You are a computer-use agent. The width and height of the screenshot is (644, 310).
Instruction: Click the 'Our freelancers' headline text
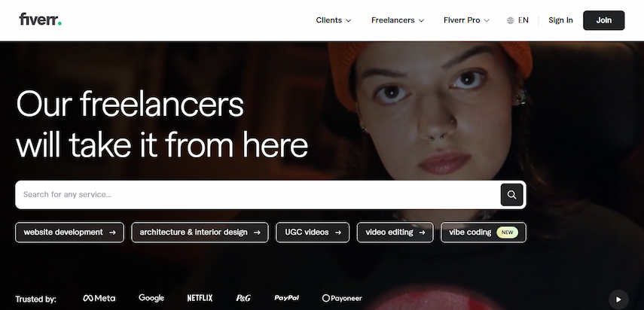pyautogui.click(x=130, y=104)
